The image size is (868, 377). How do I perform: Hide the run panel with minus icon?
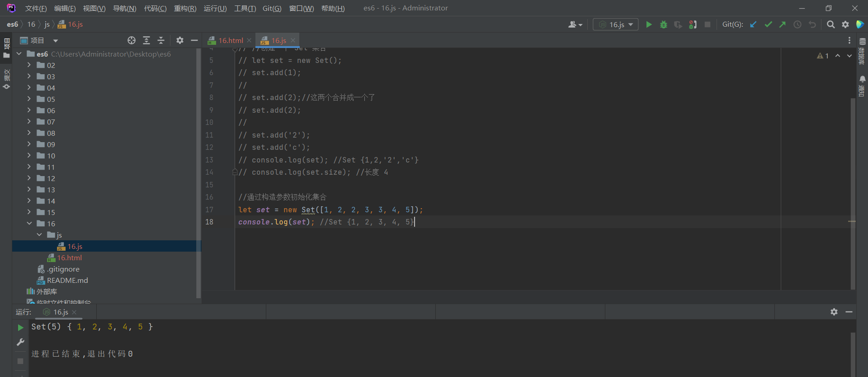click(849, 312)
